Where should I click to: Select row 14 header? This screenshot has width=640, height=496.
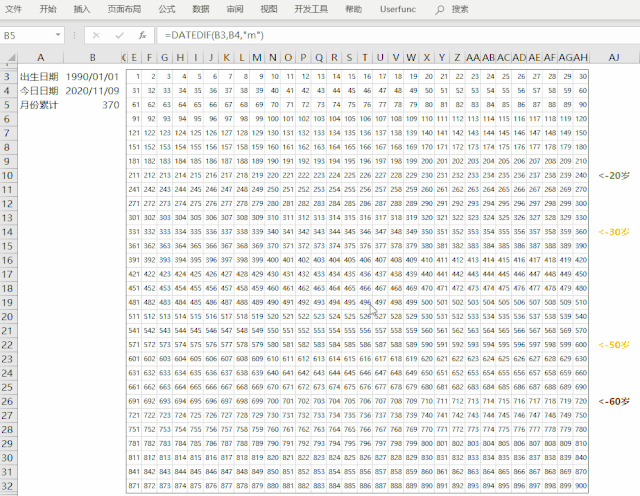pos(7,232)
